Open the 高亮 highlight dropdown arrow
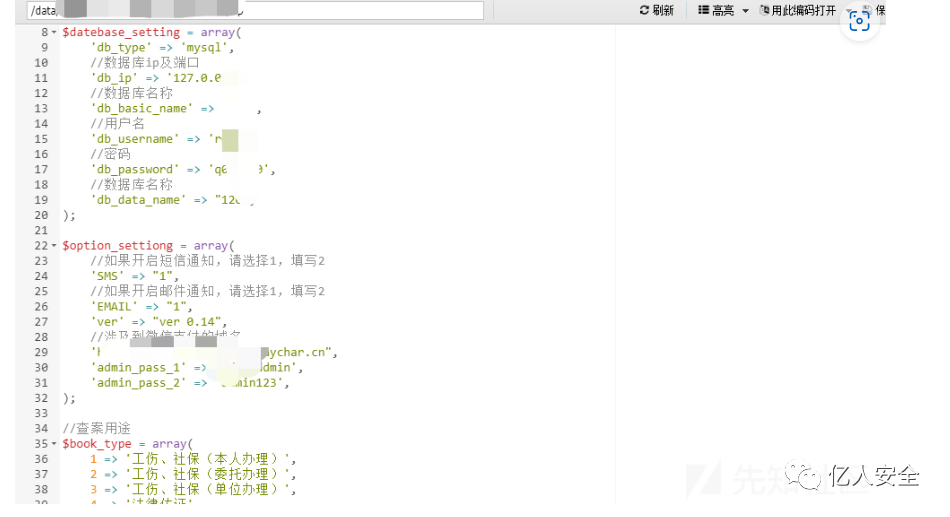The width and height of the screenshot is (950, 517). point(745,11)
